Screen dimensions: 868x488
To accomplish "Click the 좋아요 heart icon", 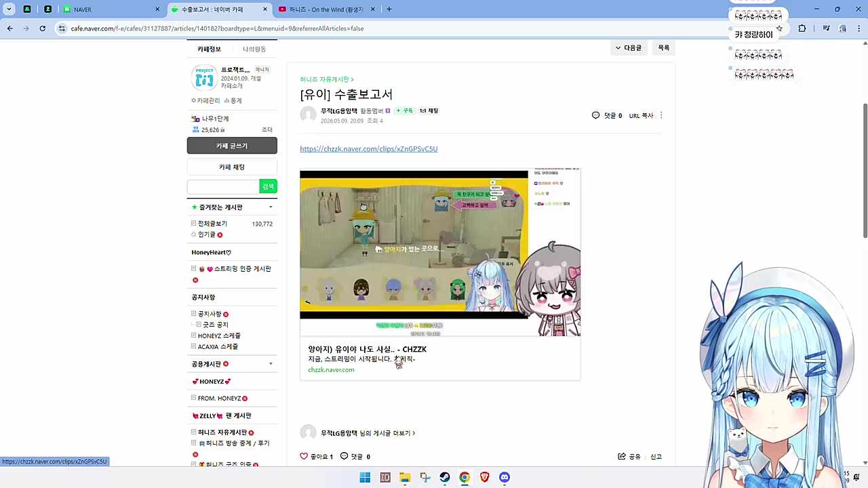I will click(304, 456).
